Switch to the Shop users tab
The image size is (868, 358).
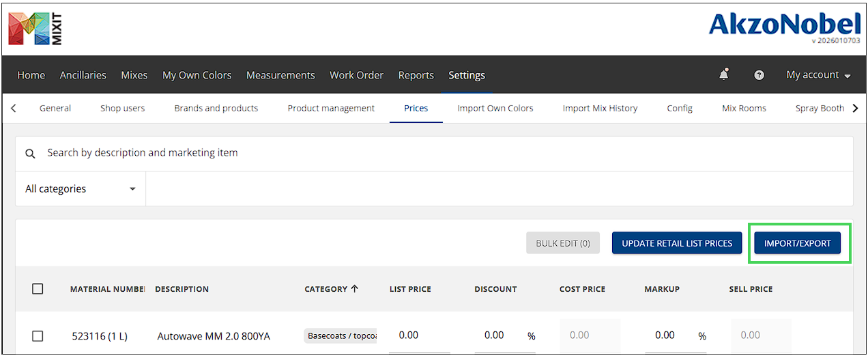[123, 108]
